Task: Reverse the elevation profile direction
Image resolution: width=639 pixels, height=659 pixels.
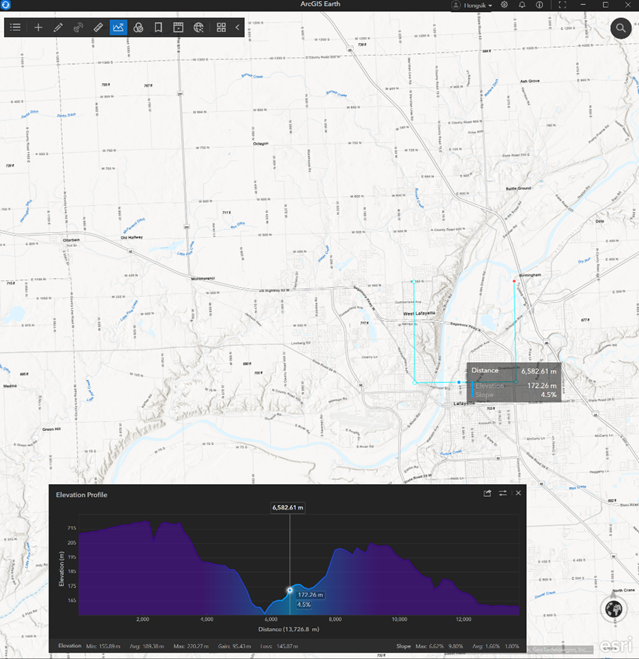Action: (x=503, y=493)
